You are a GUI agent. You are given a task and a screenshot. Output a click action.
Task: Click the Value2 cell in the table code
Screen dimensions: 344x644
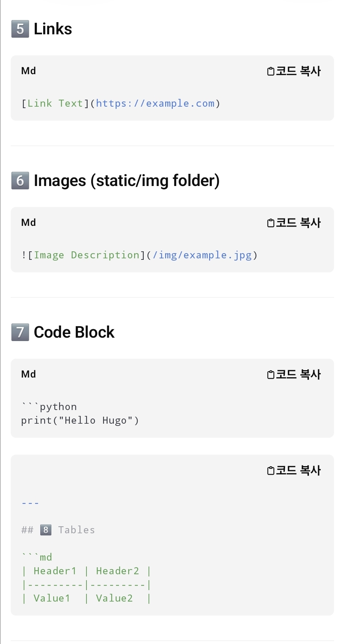114,598
